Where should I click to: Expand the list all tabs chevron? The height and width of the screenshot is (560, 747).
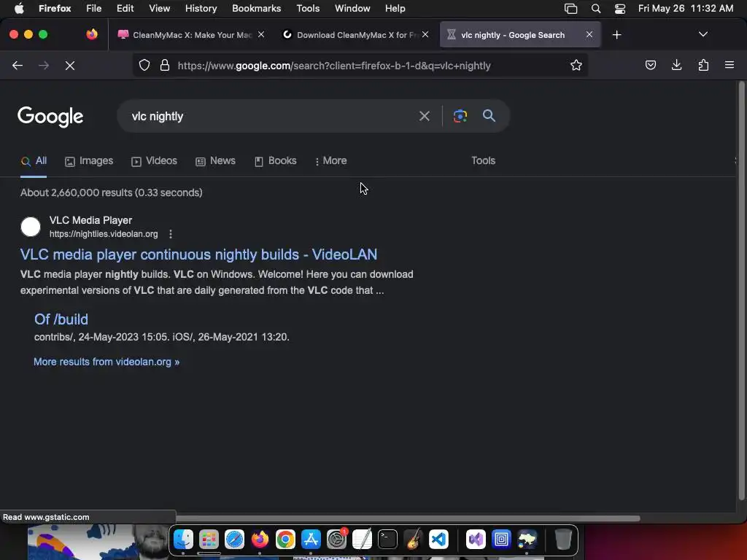(x=703, y=34)
